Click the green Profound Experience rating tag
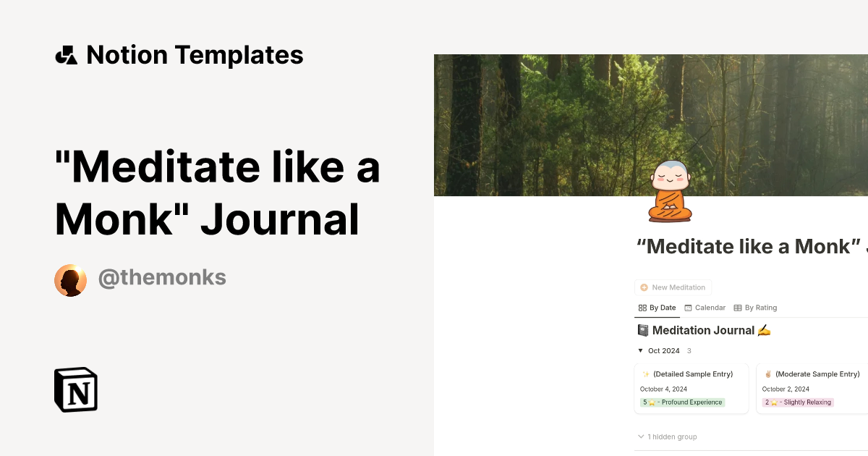The image size is (868, 456). tap(681, 402)
